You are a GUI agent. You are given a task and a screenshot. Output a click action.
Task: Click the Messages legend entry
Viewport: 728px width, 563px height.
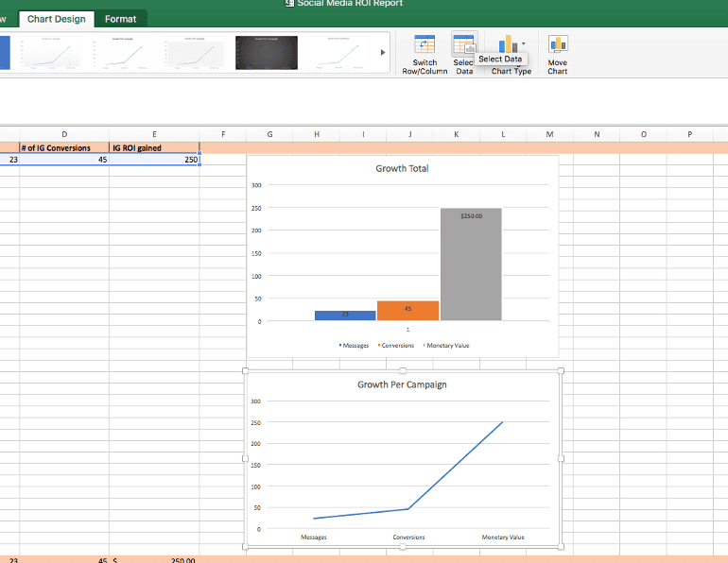tap(354, 346)
